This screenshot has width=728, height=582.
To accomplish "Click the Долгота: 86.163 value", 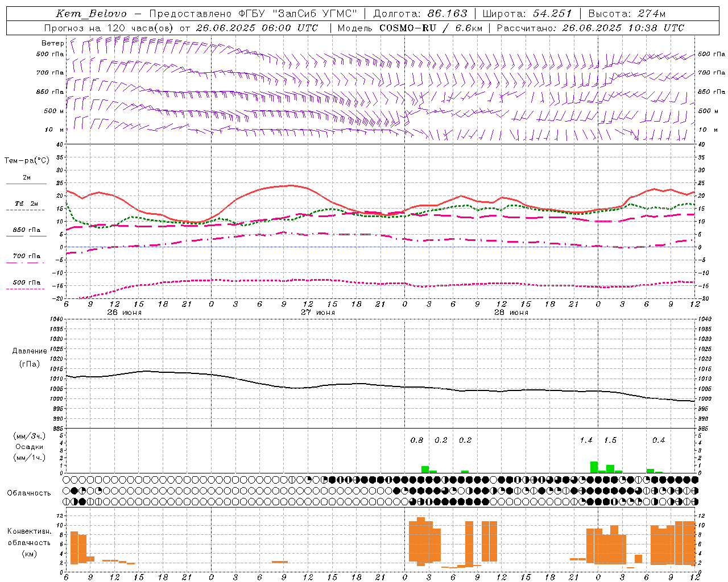I will click(420, 14).
